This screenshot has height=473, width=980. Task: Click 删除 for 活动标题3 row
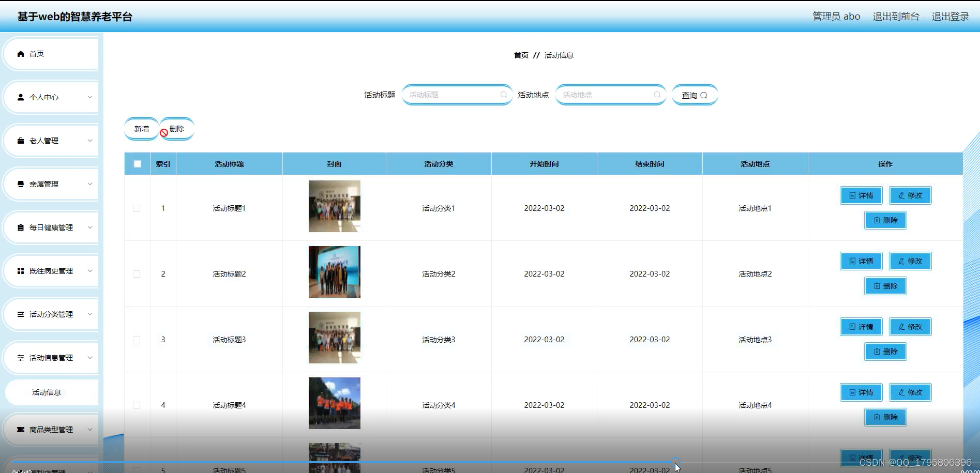pyautogui.click(x=885, y=352)
